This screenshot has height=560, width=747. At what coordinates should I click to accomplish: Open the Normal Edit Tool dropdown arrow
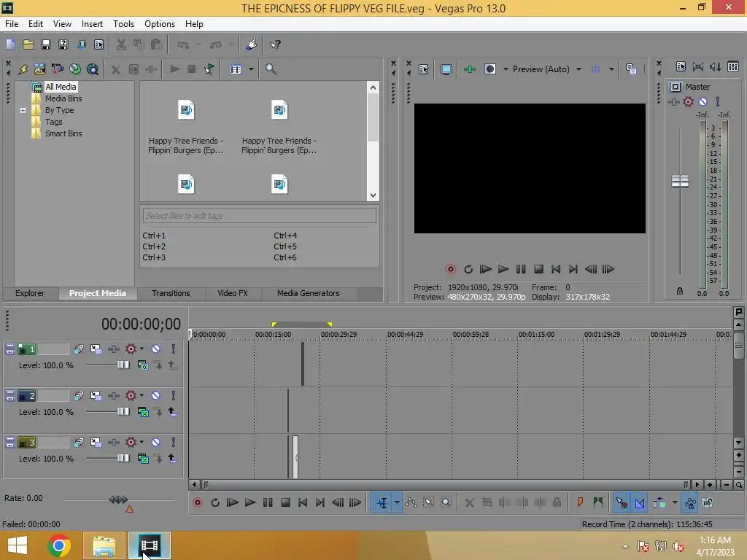[x=397, y=502]
